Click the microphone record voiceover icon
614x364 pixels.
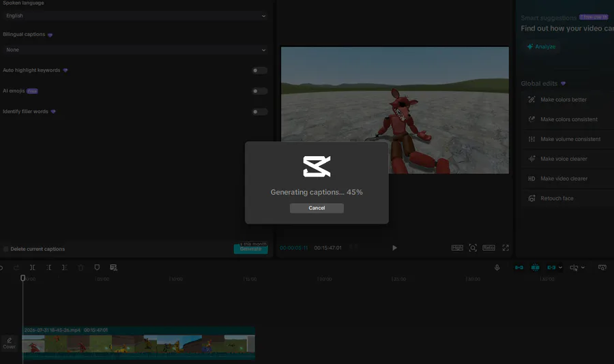pos(497,268)
